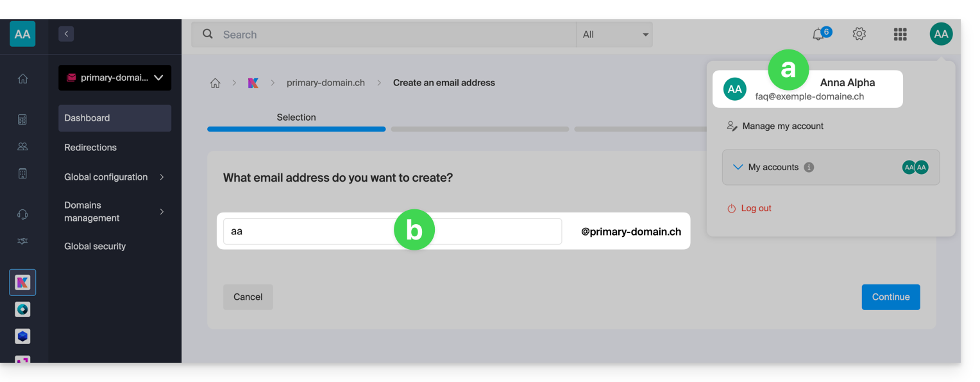Image resolution: width=980 pixels, height=382 pixels.
Task: Select Dashboard in the side menu
Action: (115, 118)
